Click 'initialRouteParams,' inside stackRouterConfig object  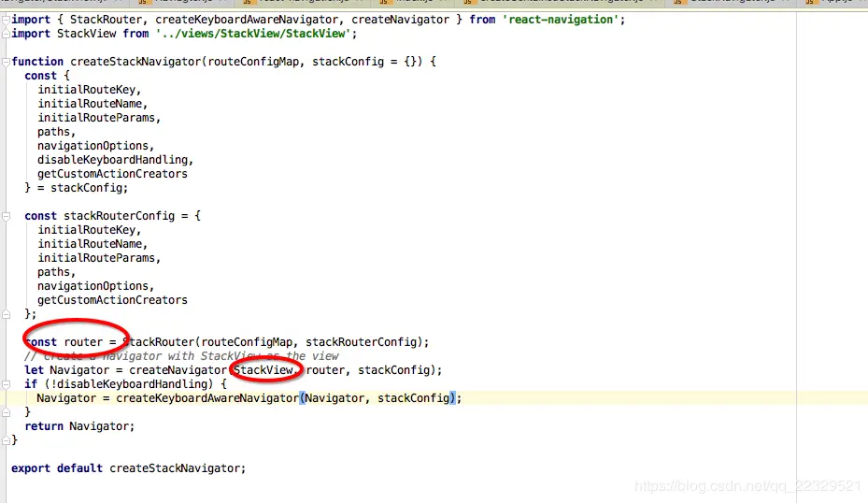click(99, 258)
